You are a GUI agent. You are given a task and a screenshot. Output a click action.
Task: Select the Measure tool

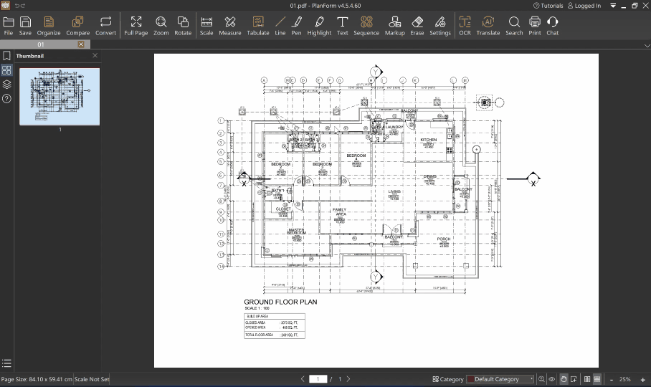coord(230,26)
